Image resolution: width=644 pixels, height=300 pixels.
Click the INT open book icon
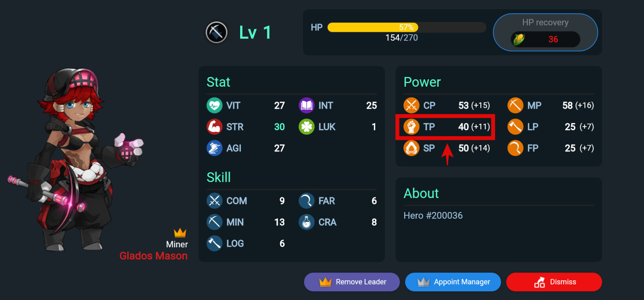pyautogui.click(x=307, y=105)
